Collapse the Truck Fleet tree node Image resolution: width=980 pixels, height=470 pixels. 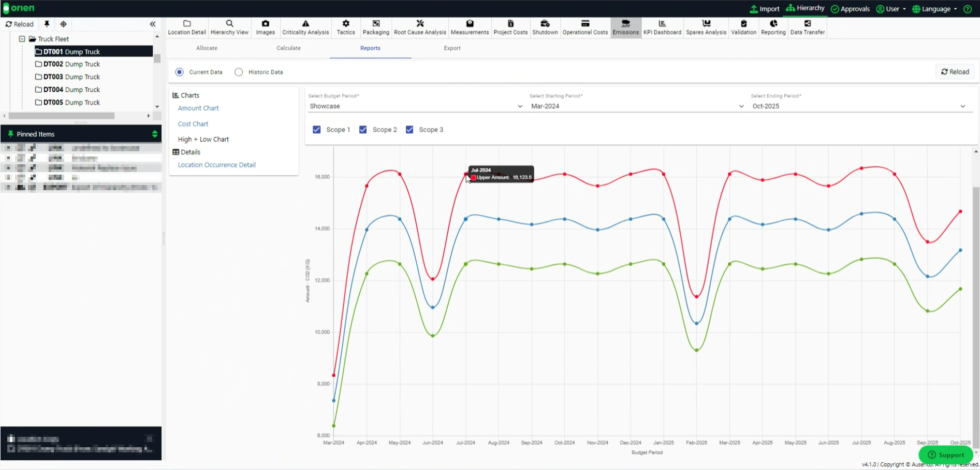pyautogui.click(x=22, y=39)
